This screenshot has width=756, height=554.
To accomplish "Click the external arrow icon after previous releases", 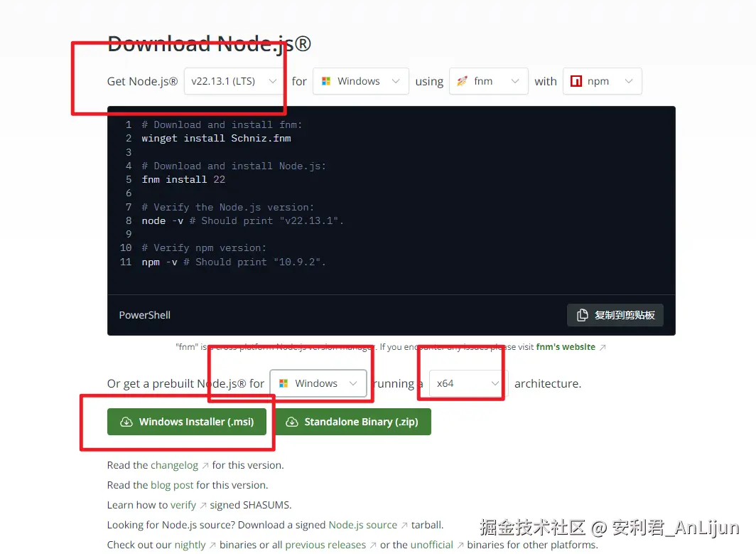I will [373, 545].
